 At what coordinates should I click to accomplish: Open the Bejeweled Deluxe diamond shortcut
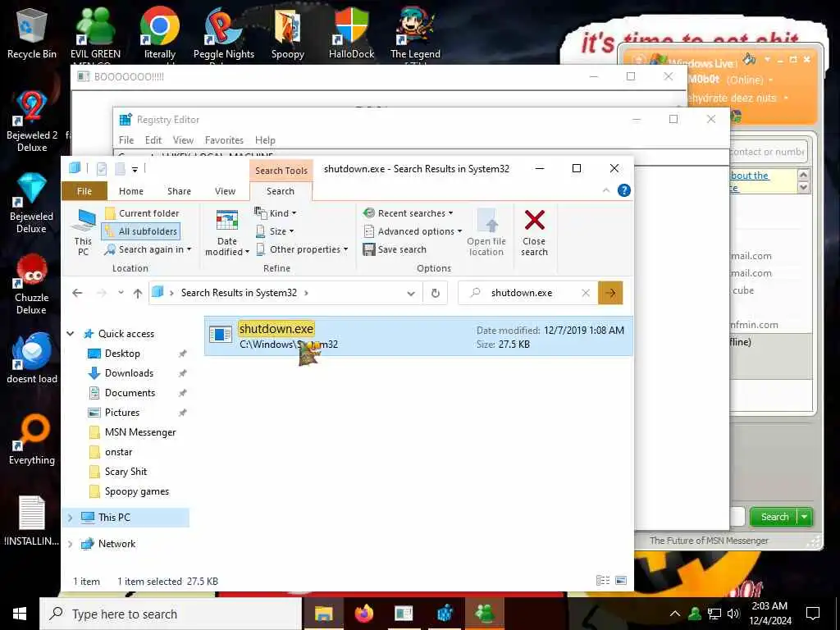[32, 203]
